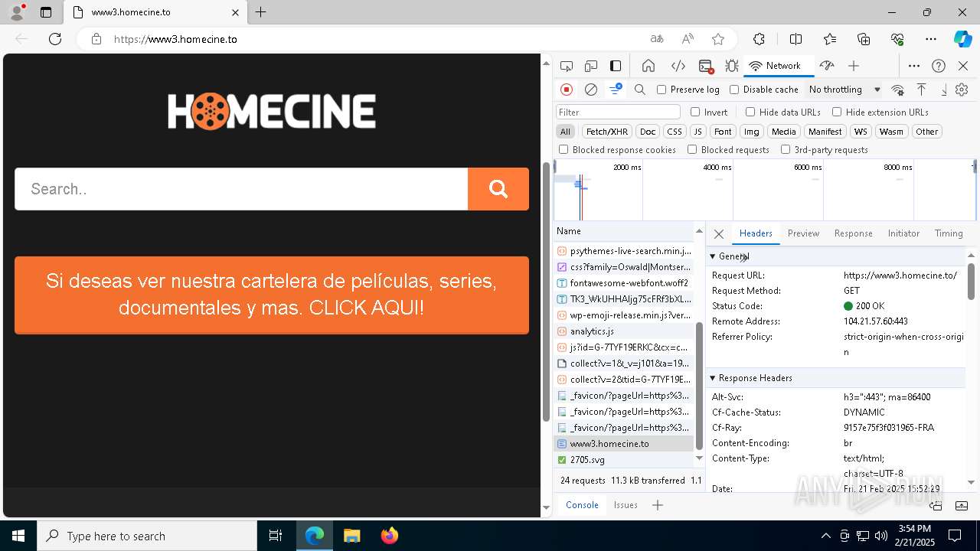
Task: Filter requests by Fetch/XHR
Action: (607, 132)
